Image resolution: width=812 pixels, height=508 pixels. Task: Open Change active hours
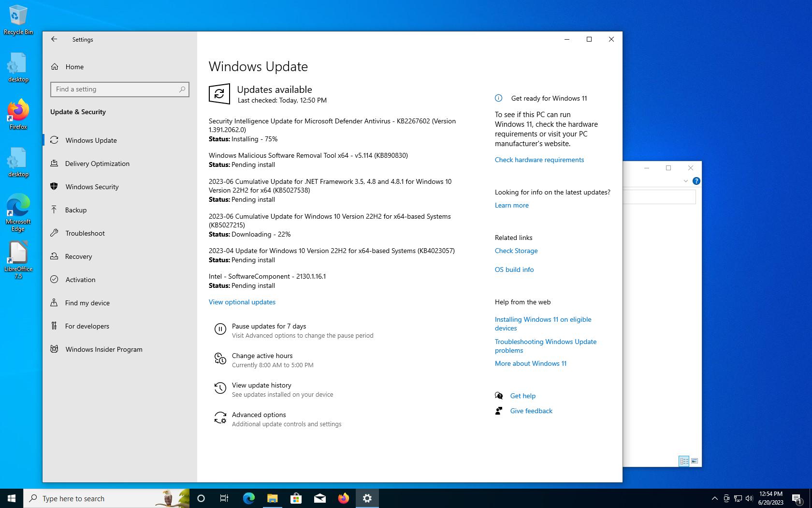262,356
